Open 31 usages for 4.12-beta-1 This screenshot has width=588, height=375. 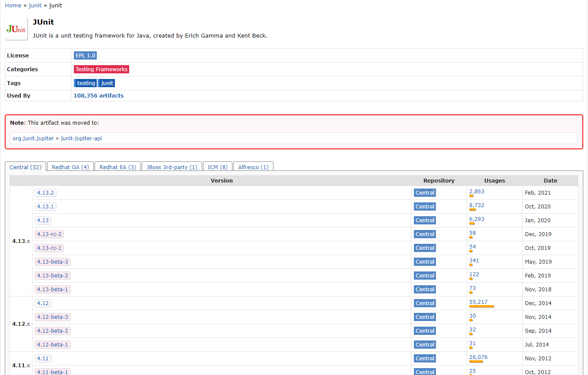(x=473, y=343)
